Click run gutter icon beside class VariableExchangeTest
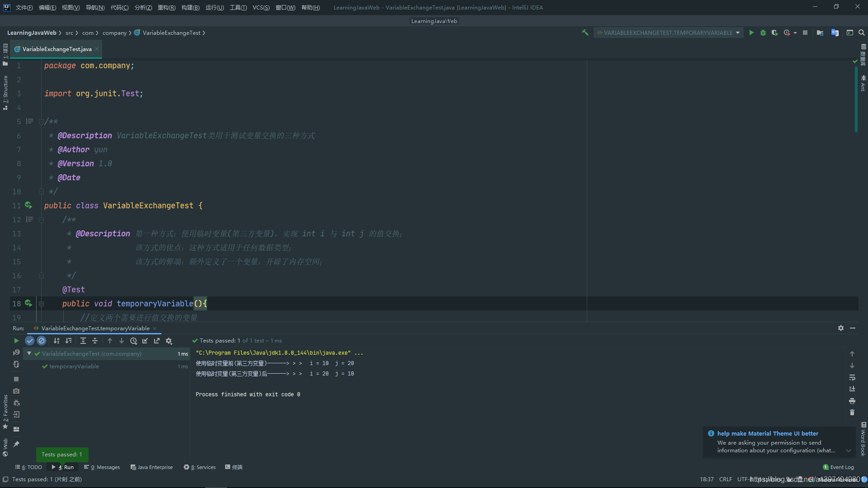 (x=28, y=205)
